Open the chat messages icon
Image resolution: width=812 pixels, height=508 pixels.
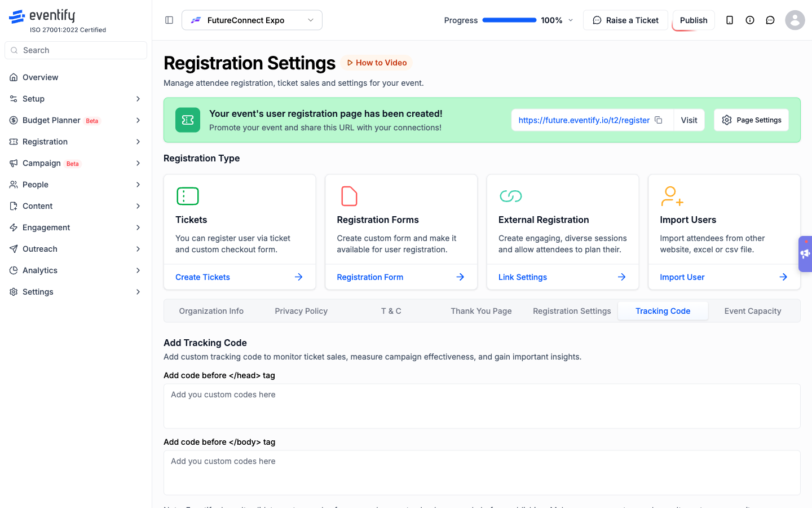(x=770, y=20)
